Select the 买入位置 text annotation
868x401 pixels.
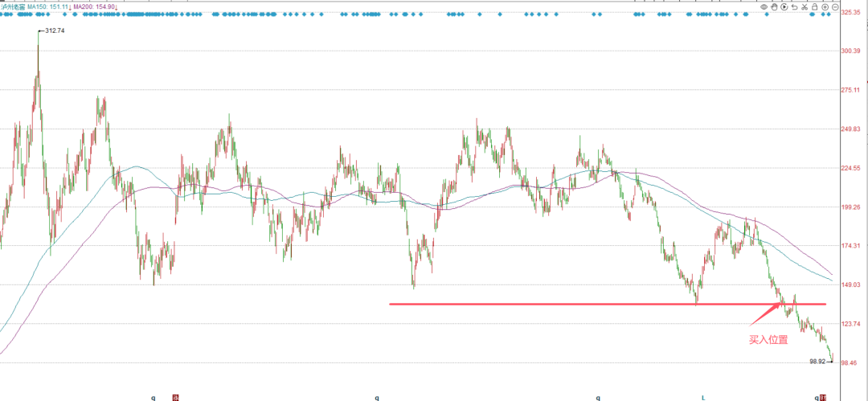(x=768, y=340)
